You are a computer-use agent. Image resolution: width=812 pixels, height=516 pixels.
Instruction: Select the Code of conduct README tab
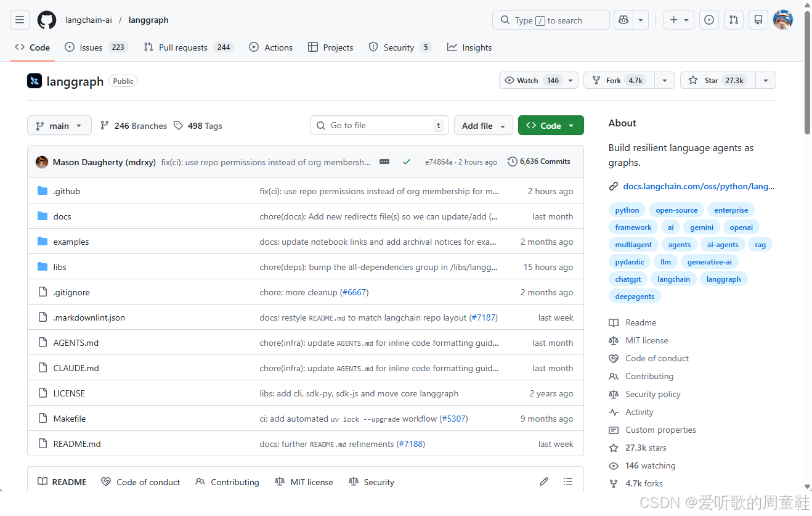pyautogui.click(x=140, y=482)
